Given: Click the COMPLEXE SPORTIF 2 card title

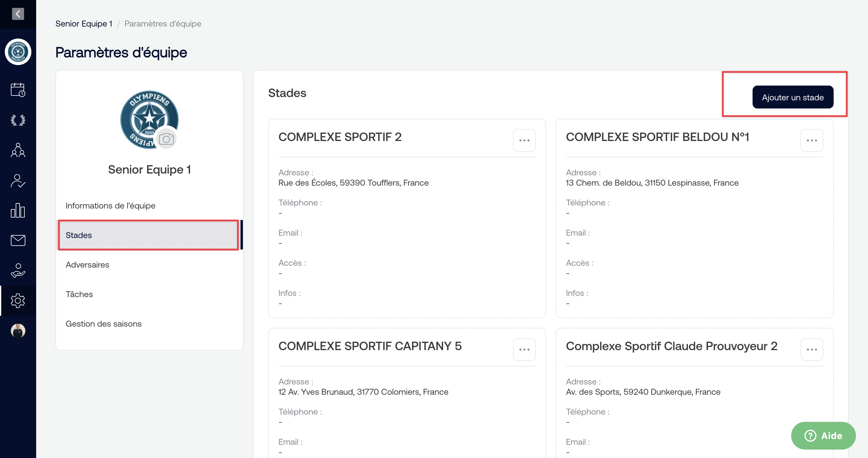Looking at the screenshot, I should pos(340,137).
